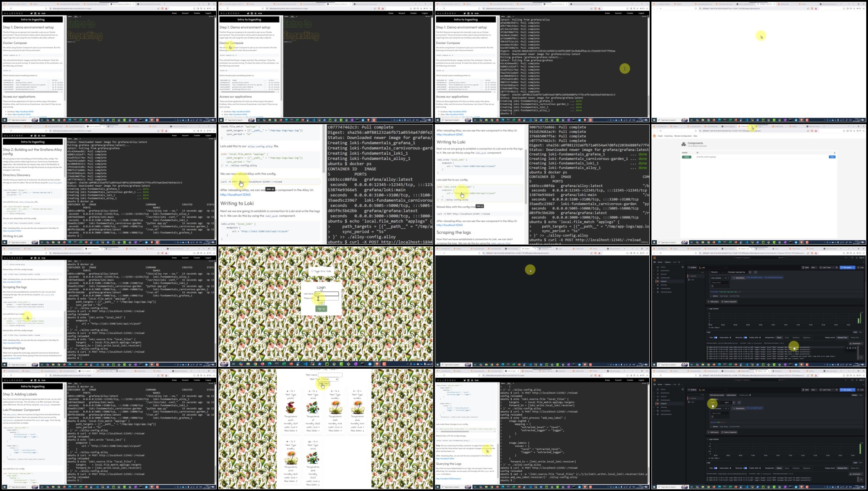Click Logout in Step 3 Adding Labels frame
Screen dimensions: 868x491
208,380
